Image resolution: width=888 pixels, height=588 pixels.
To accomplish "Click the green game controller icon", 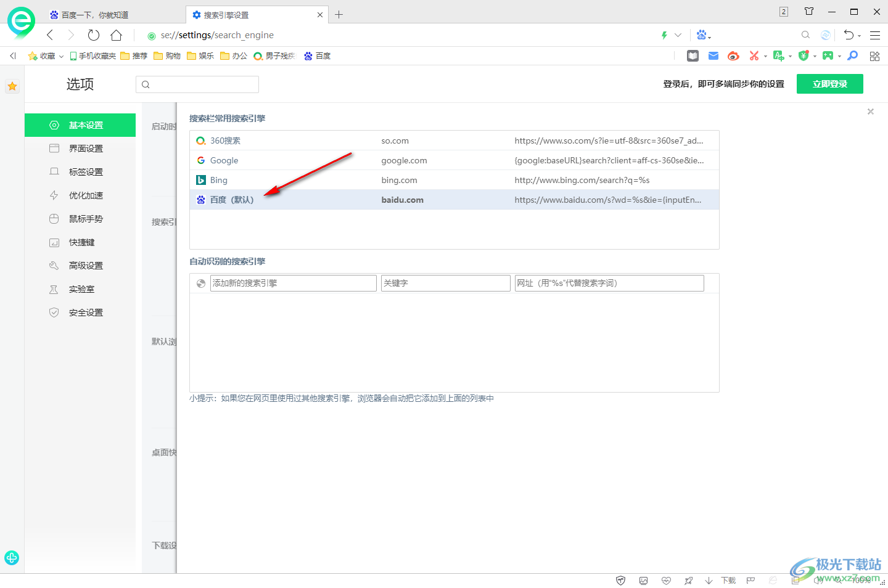I will point(828,56).
